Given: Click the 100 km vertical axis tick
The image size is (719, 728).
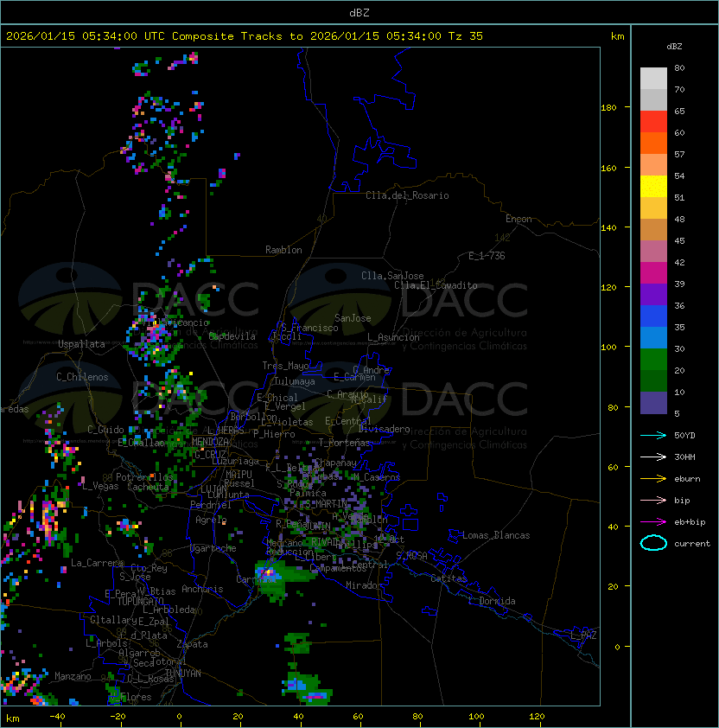Looking at the screenshot, I should click(x=608, y=348).
